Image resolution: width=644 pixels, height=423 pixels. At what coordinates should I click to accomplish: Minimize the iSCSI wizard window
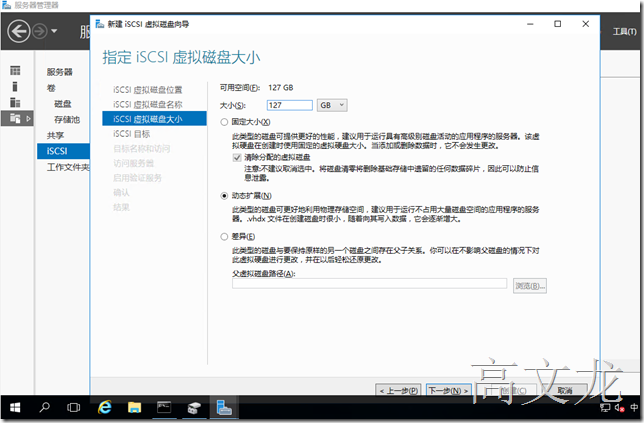pos(530,24)
